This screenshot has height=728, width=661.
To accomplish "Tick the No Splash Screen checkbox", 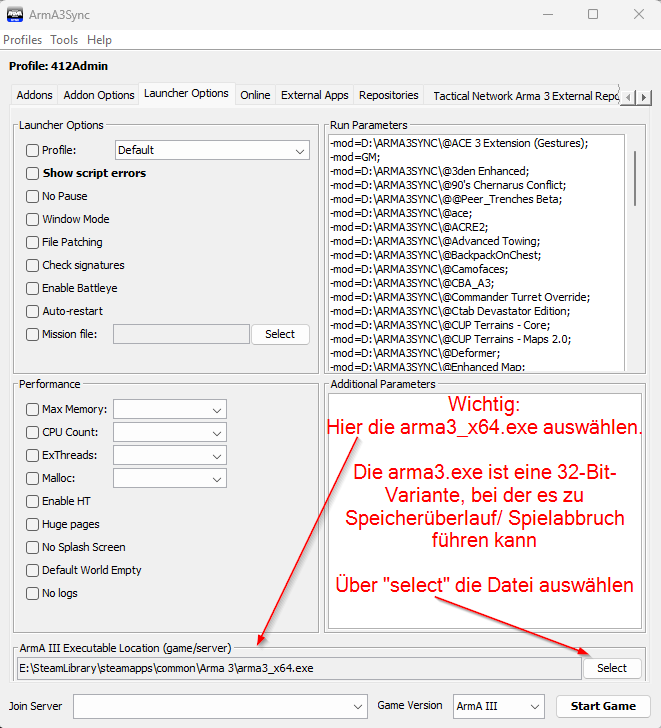I will [33, 547].
